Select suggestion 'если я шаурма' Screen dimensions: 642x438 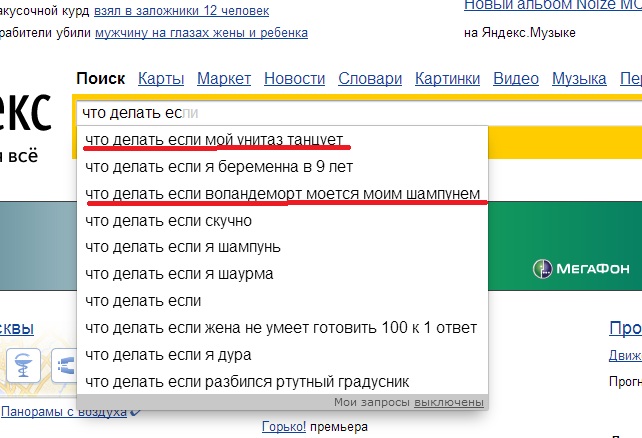click(x=283, y=273)
